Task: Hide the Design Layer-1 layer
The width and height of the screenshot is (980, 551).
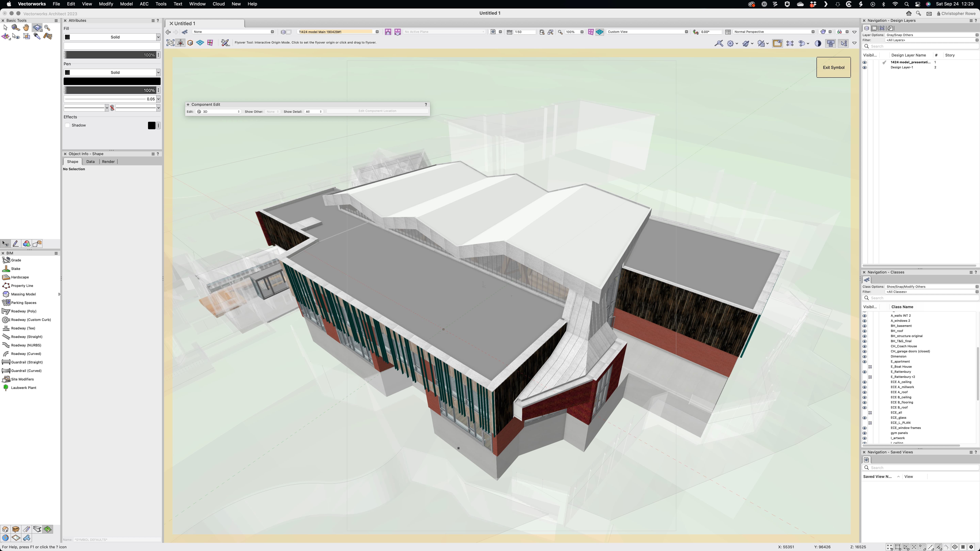Action: 865,67
